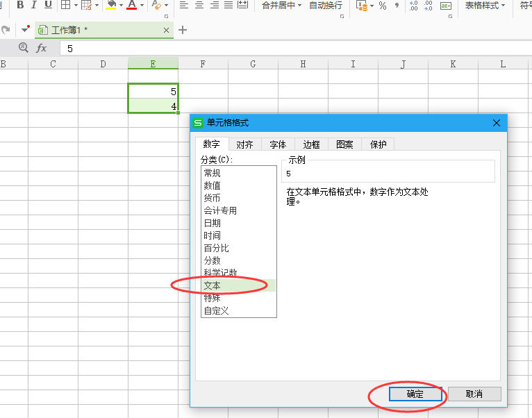This screenshot has width=532, height=418.
Task: Justify text alignment
Action: [x=228, y=5]
